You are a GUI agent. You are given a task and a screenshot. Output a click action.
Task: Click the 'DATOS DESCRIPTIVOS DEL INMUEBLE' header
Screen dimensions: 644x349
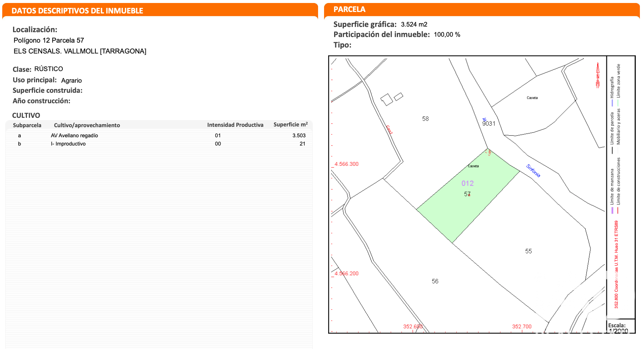point(77,10)
